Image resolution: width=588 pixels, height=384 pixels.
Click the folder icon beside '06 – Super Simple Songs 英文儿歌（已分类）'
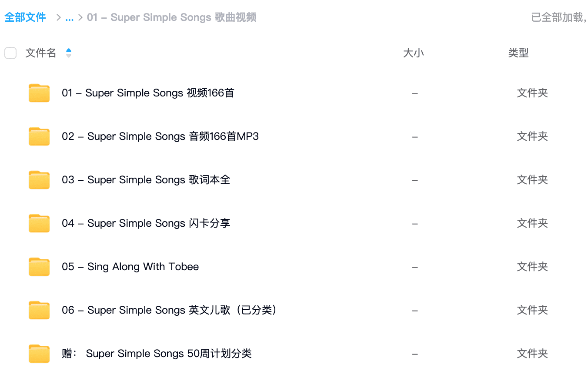39,310
